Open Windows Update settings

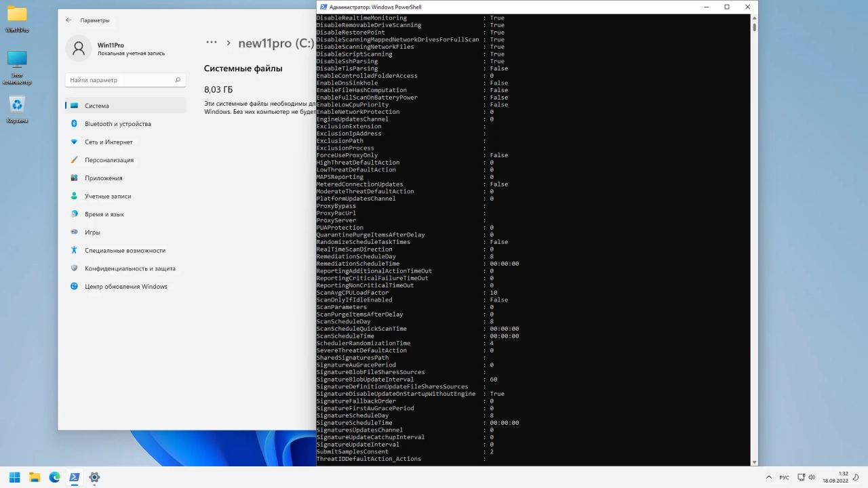[125, 287]
